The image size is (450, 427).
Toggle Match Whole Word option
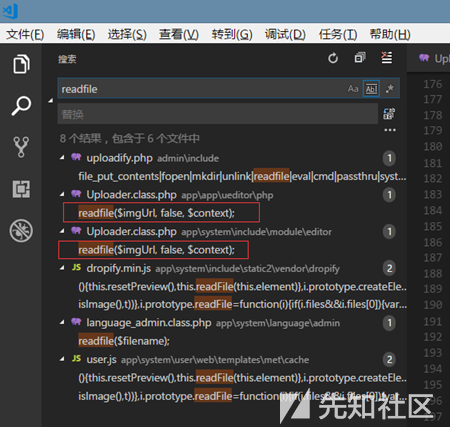tap(371, 89)
